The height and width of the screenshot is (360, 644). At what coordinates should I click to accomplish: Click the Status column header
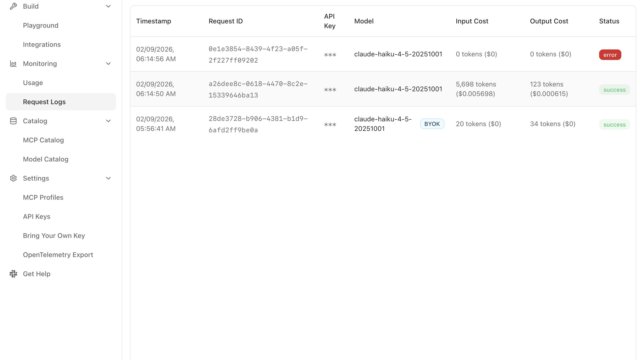tap(609, 21)
